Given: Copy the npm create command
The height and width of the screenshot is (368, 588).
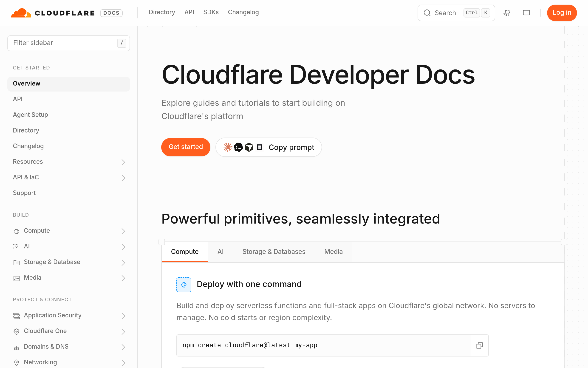Looking at the screenshot, I should (479, 345).
